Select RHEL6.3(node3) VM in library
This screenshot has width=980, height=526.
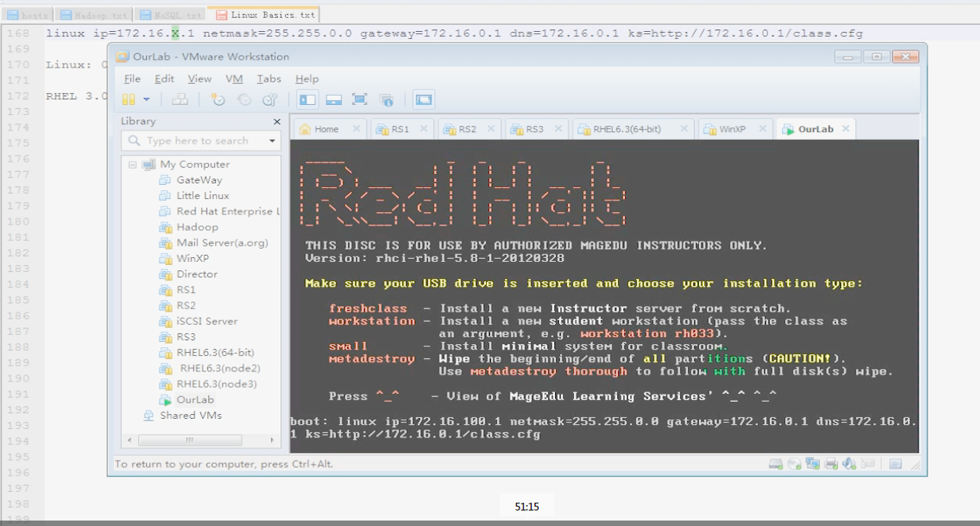[215, 384]
